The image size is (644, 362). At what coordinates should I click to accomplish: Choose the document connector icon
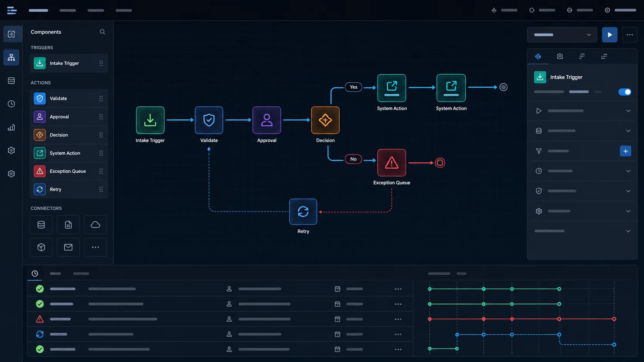coord(68,225)
